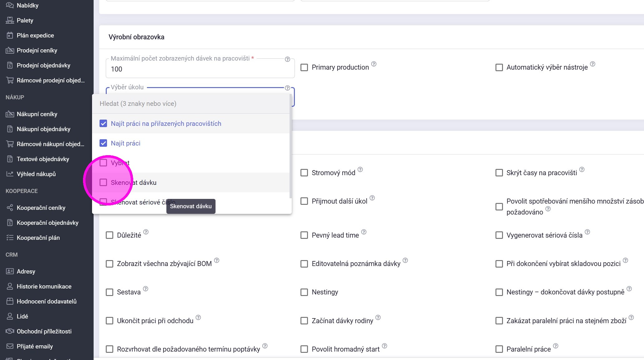Click the Výhled nákupů chart icon
Viewport: 644px width, 360px height.
pyautogui.click(x=10, y=174)
